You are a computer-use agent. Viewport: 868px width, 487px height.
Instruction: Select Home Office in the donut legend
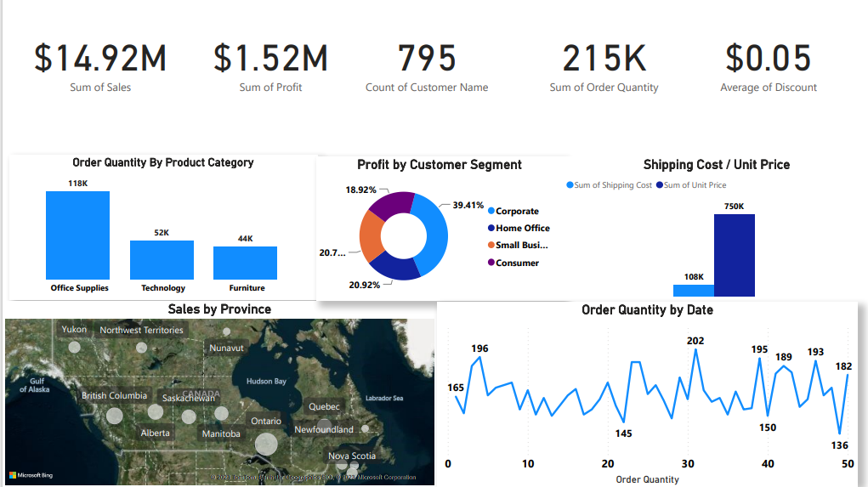522,228
